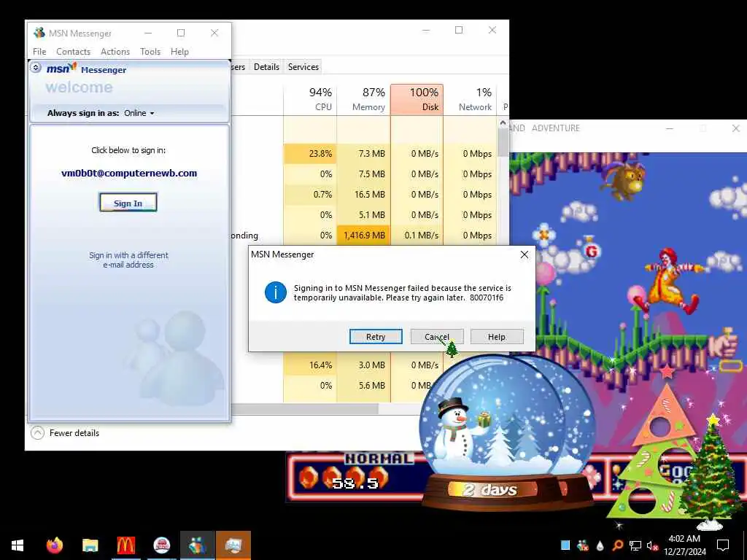Viewport: 747px width, 560px height.
Task: Open the Online sign-in status dropdown
Action: (x=139, y=113)
